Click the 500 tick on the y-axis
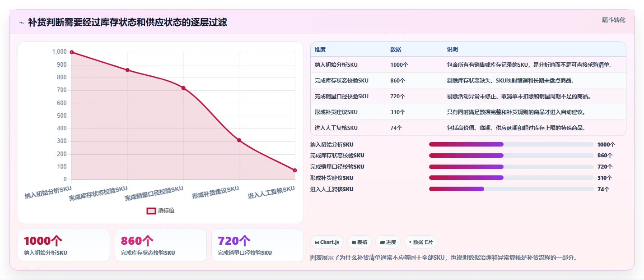 point(61,116)
